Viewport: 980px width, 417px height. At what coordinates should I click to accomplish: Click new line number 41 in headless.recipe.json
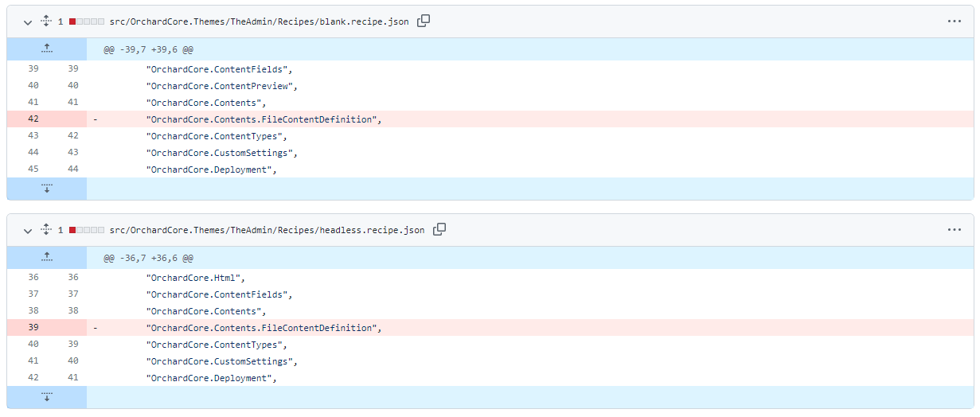(x=72, y=378)
